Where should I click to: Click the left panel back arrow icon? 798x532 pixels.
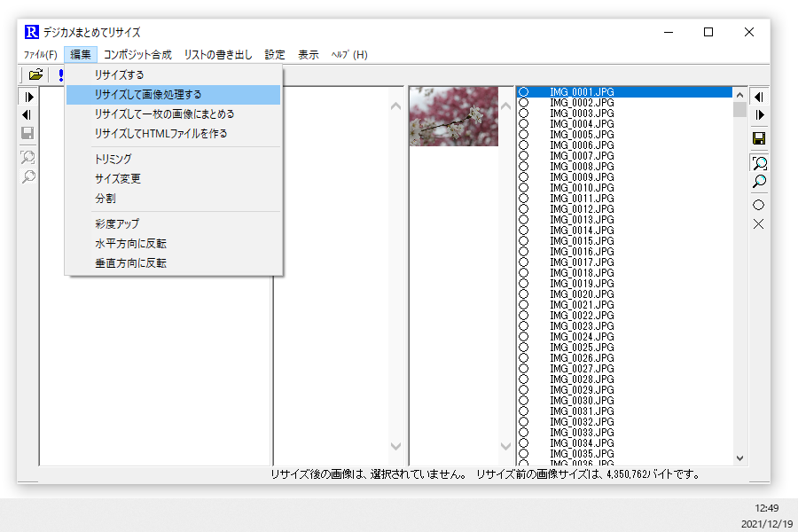[x=27, y=115]
